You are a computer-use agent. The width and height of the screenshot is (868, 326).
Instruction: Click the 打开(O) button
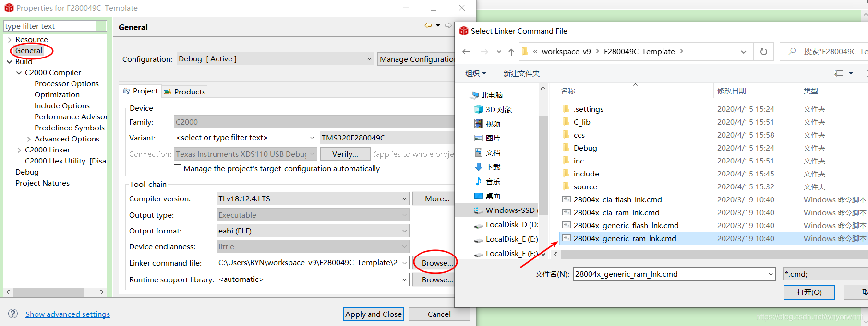[809, 292]
